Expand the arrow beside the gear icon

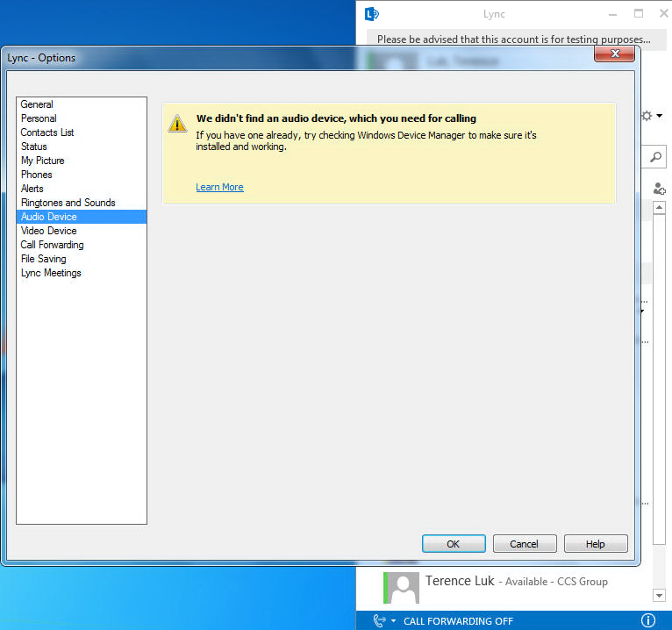coord(659,116)
